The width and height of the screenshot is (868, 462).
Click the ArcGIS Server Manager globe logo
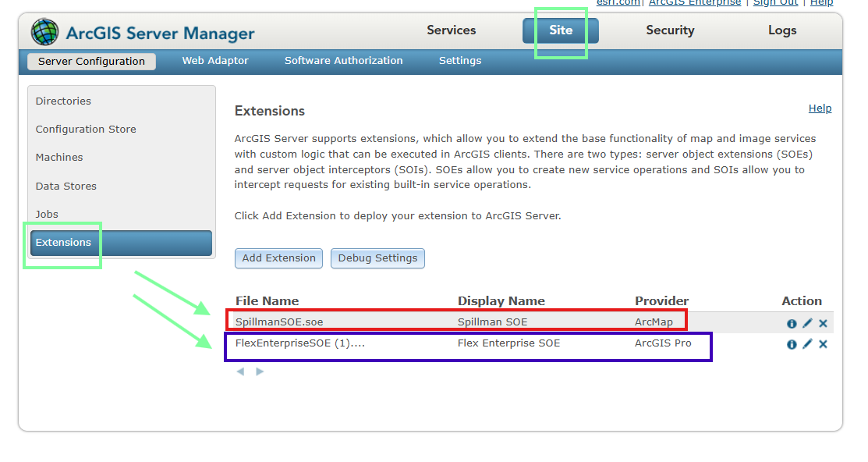click(x=44, y=32)
